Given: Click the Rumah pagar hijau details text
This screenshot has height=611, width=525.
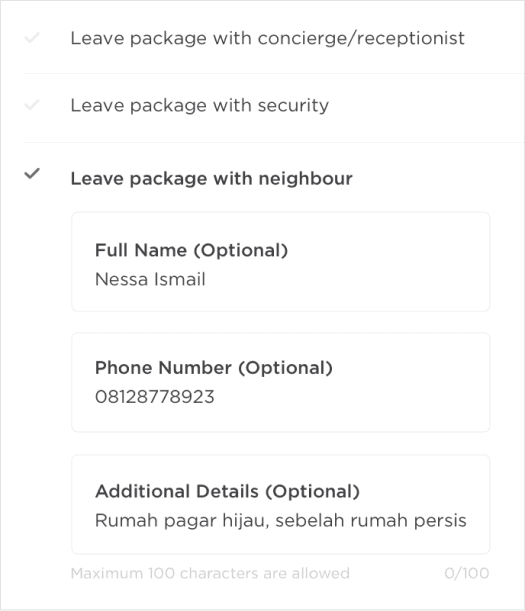Looking at the screenshot, I should pyautogui.click(x=281, y=521).
